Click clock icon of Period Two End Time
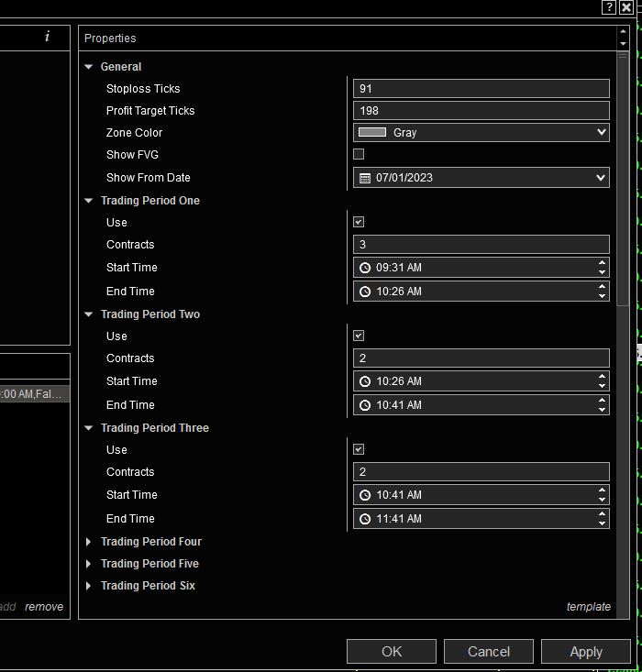642x672 pixels. pyautogui.click(x=364, y=405)
